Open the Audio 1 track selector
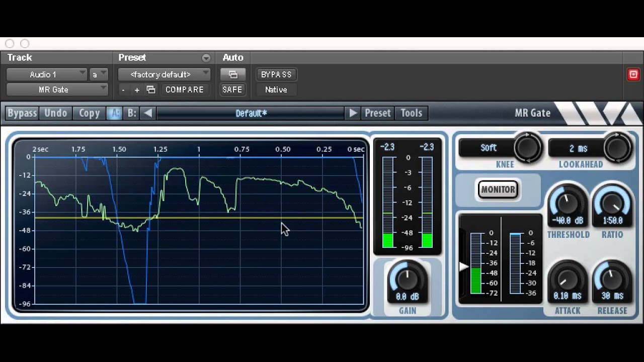Image resolution: width=644 pixels, height=362 pixels. (x=47, y=74)
